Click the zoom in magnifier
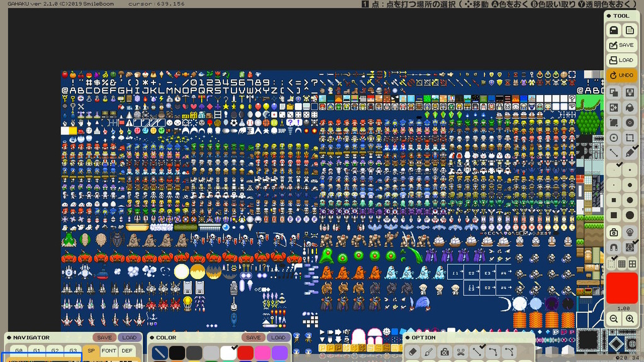The image size is (644, 362). pos(630,319)
